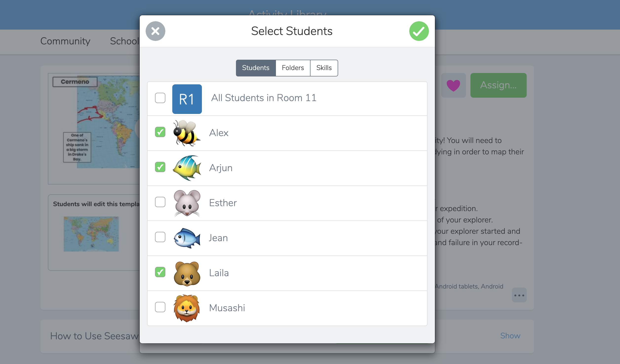Confirm selection with green checkmark button
Image resolution: width=620 pixels, height=364 pixels.
click(419, 31)
